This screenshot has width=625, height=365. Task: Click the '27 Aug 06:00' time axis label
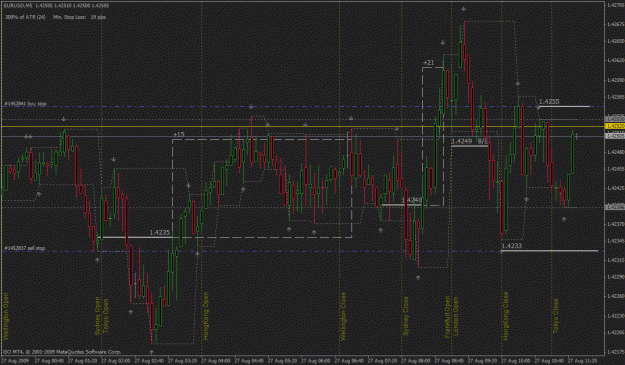[316, 361]
